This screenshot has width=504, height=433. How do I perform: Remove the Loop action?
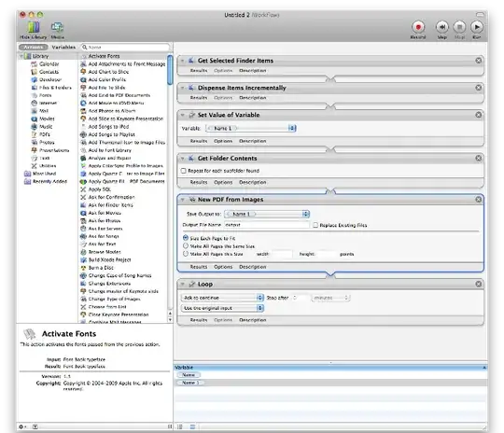point(478,284)
